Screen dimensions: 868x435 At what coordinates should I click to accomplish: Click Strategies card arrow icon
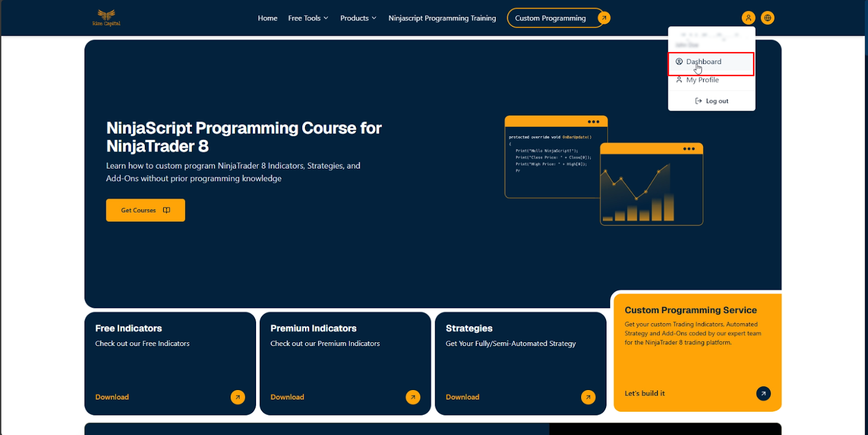(x=588, y=397)
